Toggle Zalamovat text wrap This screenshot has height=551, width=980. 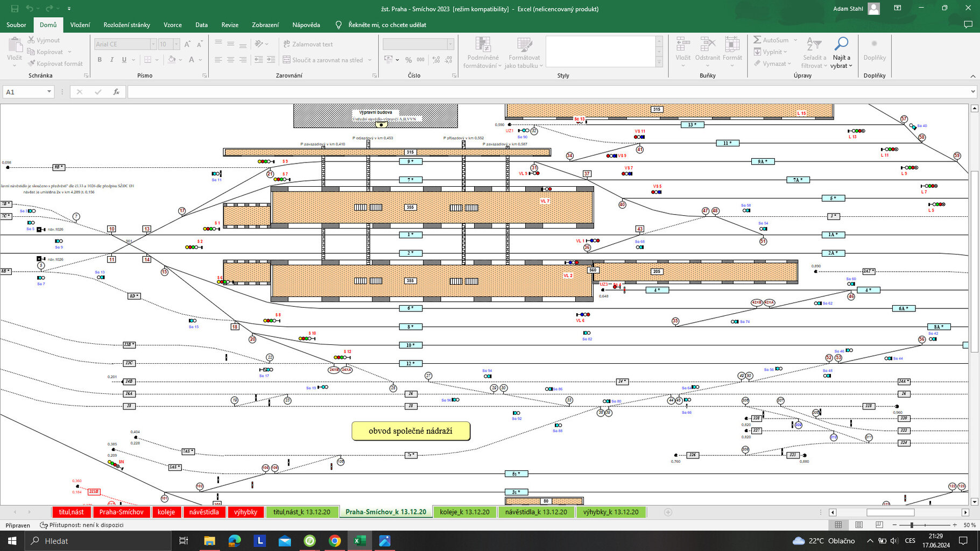click(x=308, y=44)
